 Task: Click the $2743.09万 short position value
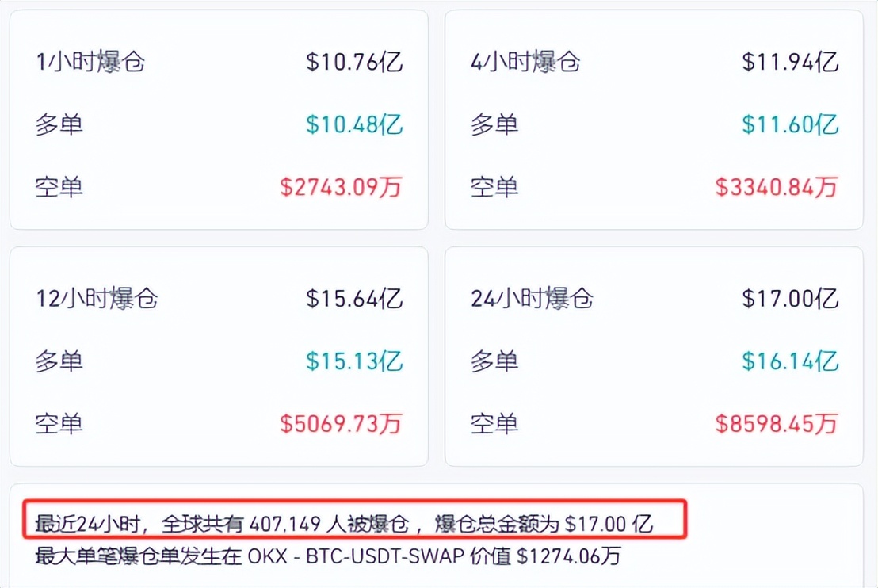click(x=341, y=187)
